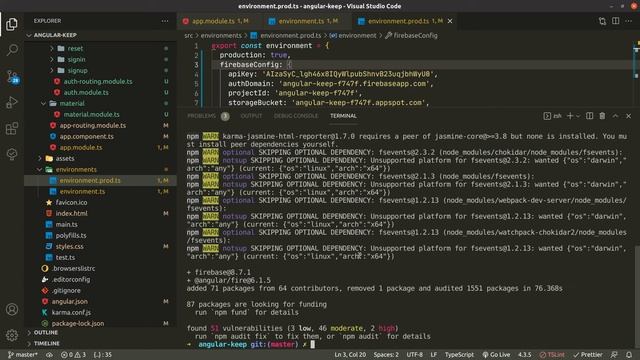This screenshot has height=360, width=640.
Task: Create a new terminal with plus icon
Action: 570,116
